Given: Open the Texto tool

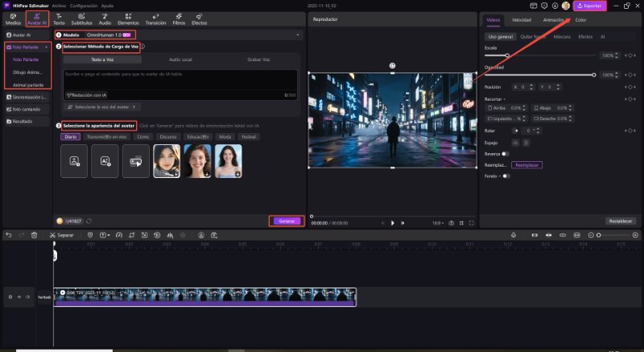Looking at the screenshot, I should point(59,19).
